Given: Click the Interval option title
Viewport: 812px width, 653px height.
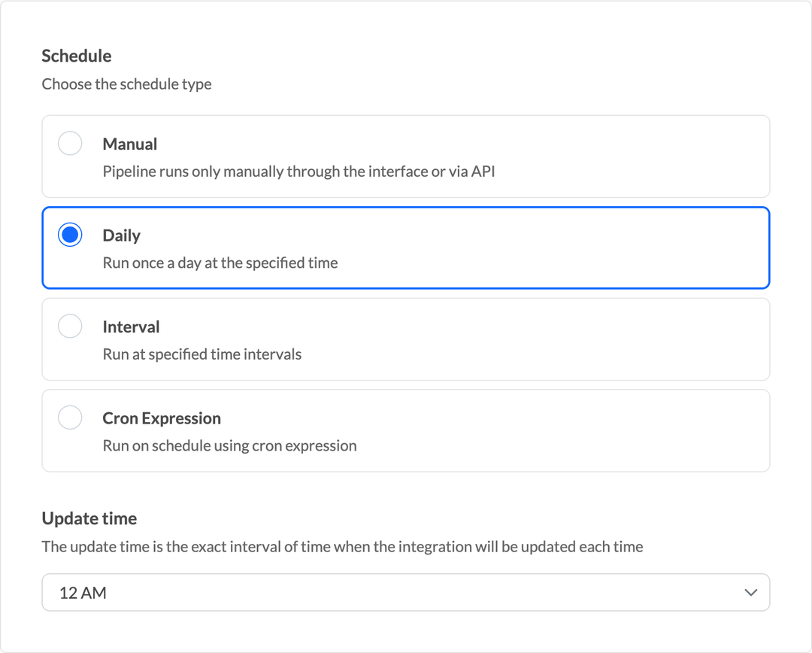Looking at the screenshot, I should (132, 326).
